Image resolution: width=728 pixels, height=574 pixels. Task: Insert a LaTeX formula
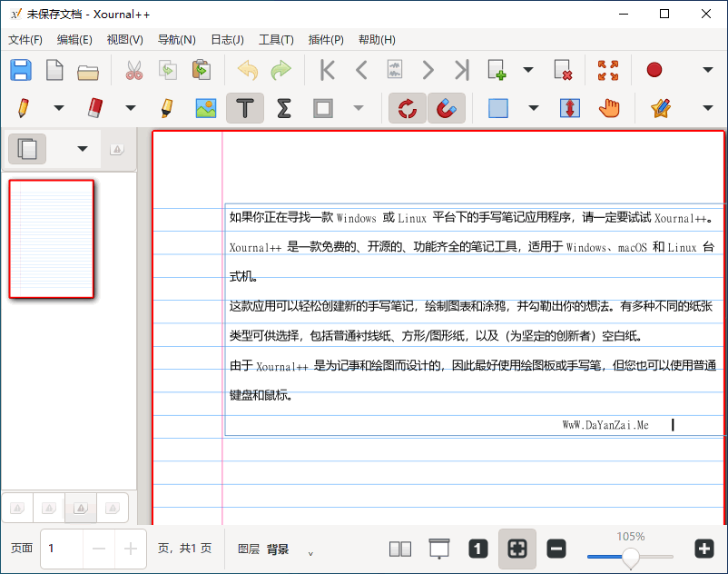(x=284, y=108)
